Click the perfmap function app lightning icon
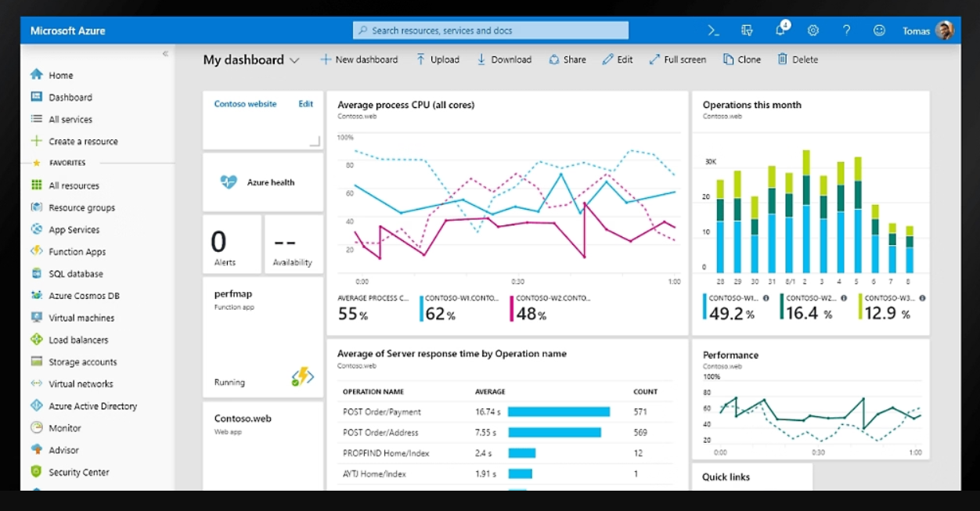 coord(302,377)
